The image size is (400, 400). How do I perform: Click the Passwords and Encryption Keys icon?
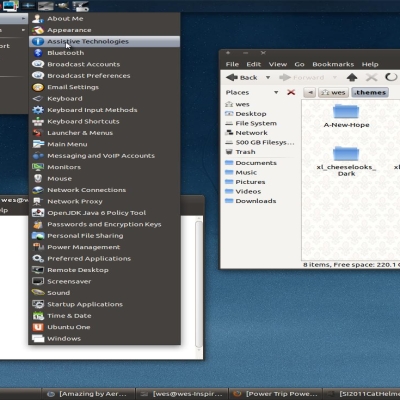pos(38,224)
